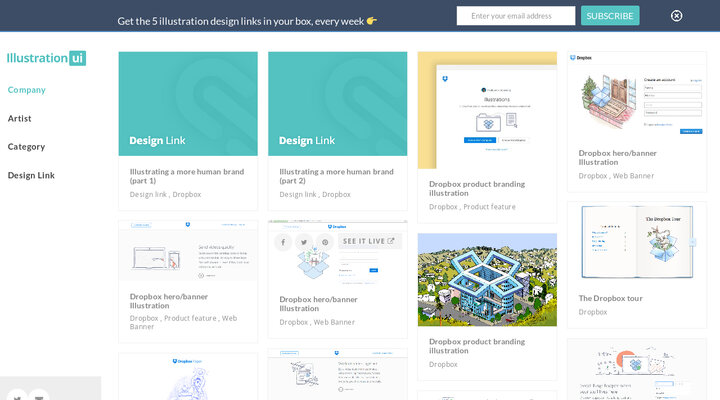Open Illustrating a more human brand (part 1)
720x400 pixels.
pos(187,176)
